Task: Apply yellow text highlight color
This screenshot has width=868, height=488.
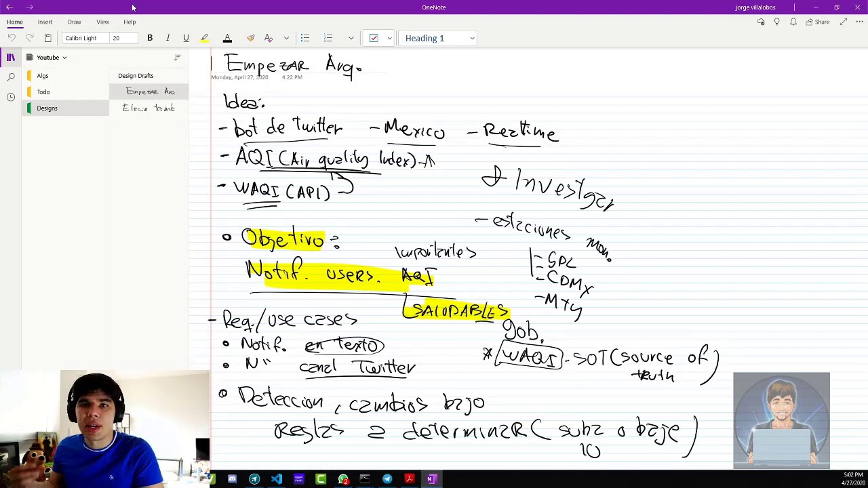Action: pos(204,38)
